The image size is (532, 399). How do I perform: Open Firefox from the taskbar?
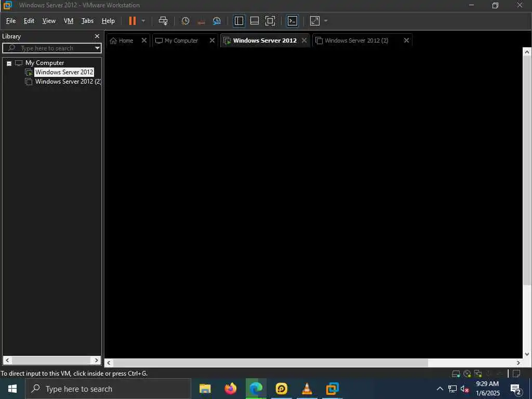pyautogui.click(x=231, y=389)
